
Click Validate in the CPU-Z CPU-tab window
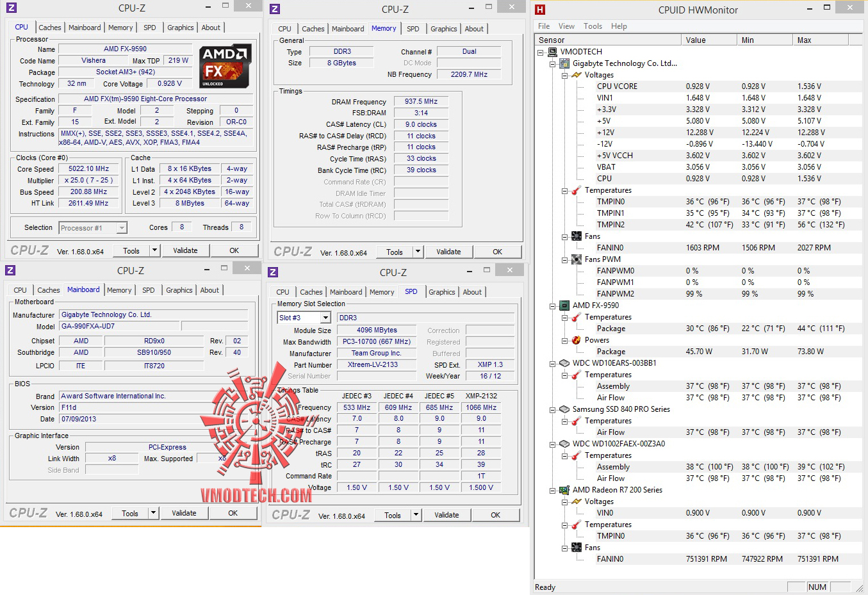tap(185, 250)
